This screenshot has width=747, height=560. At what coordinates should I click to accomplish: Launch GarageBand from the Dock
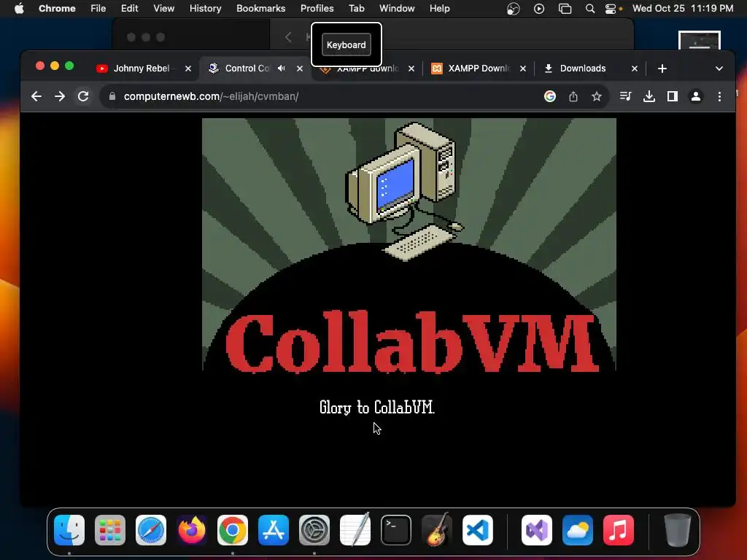pos(437,529)
